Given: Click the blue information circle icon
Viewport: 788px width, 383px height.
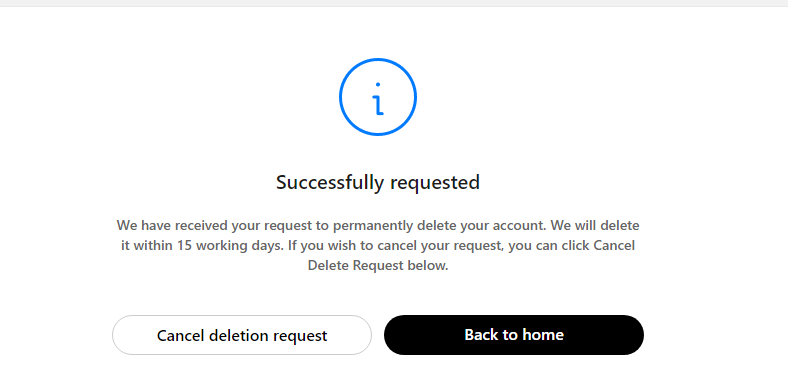Looking at the screenshot, I should pos(377,97).
